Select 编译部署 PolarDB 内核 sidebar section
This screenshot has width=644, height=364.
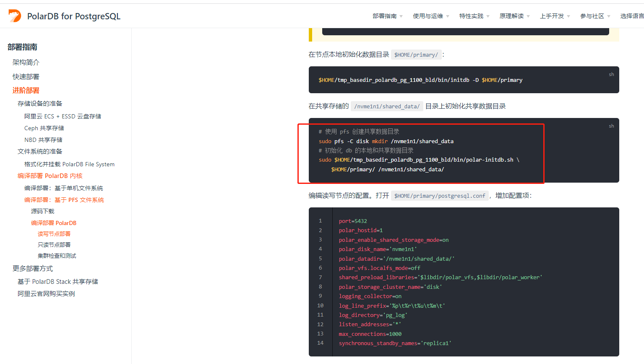coord(50,175)
